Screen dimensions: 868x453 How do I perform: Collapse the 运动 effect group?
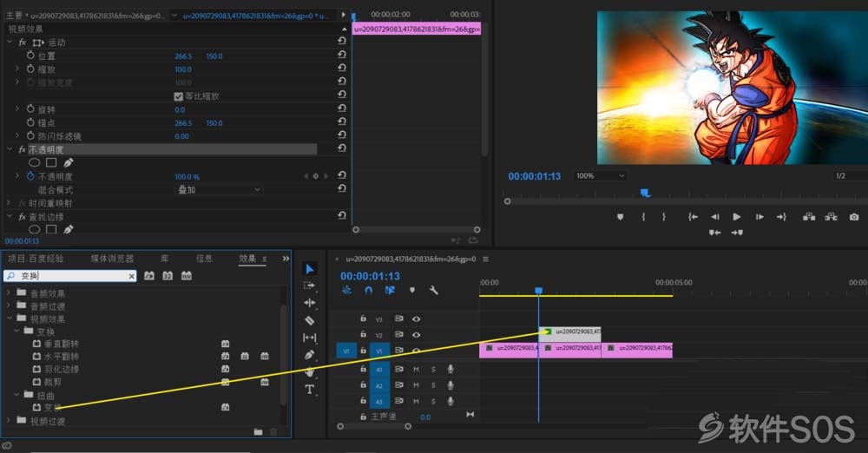pos(10,42)
